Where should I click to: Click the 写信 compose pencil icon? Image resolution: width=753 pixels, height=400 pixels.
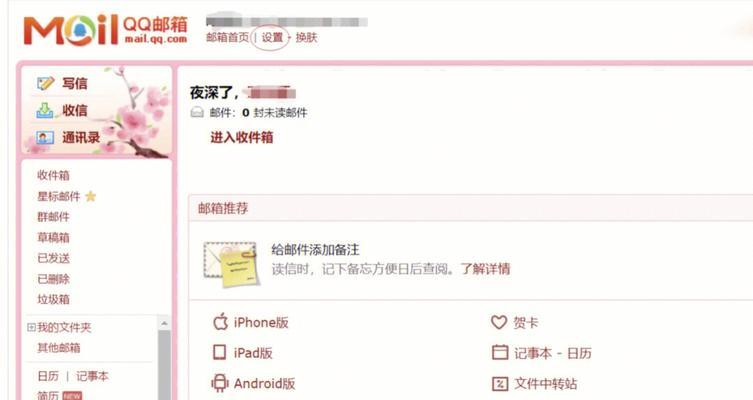pos(46,84)
